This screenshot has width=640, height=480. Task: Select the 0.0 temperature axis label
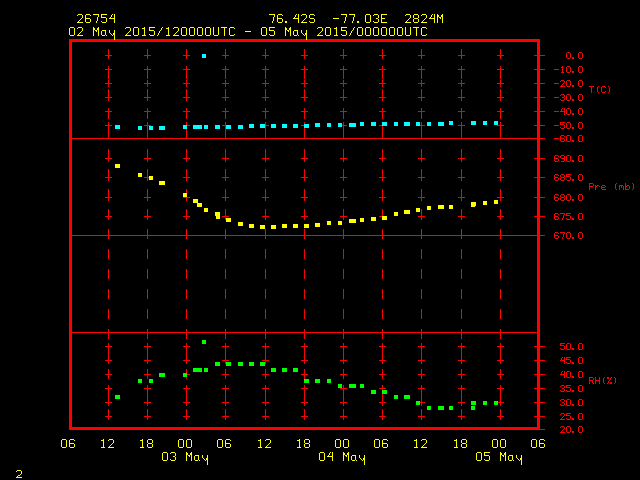tap(574, 56)
